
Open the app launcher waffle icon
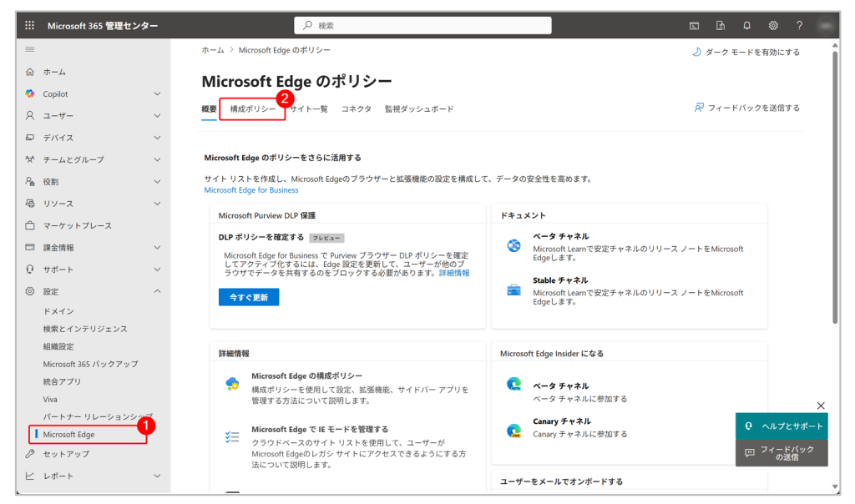tap(29, 25)
